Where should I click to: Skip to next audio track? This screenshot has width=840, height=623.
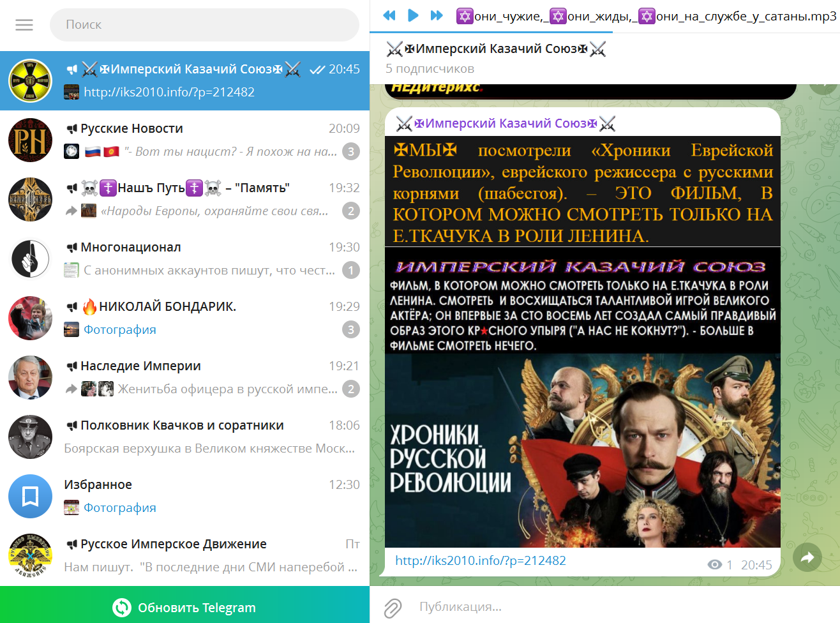[437, 15]
